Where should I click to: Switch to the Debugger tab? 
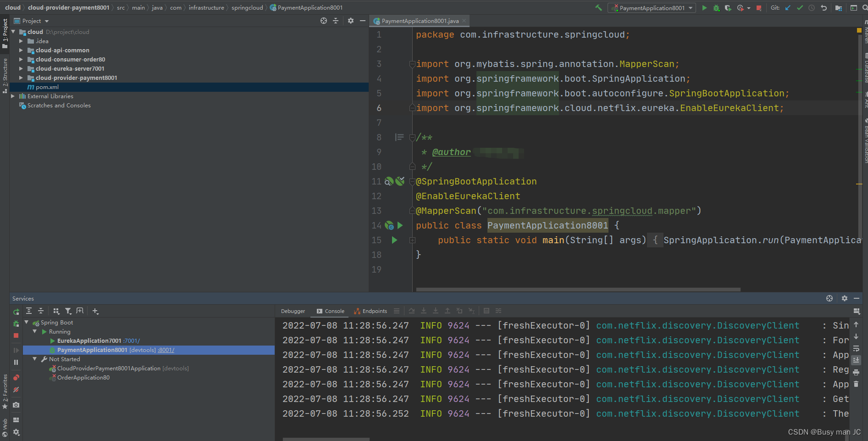[293, 311]
